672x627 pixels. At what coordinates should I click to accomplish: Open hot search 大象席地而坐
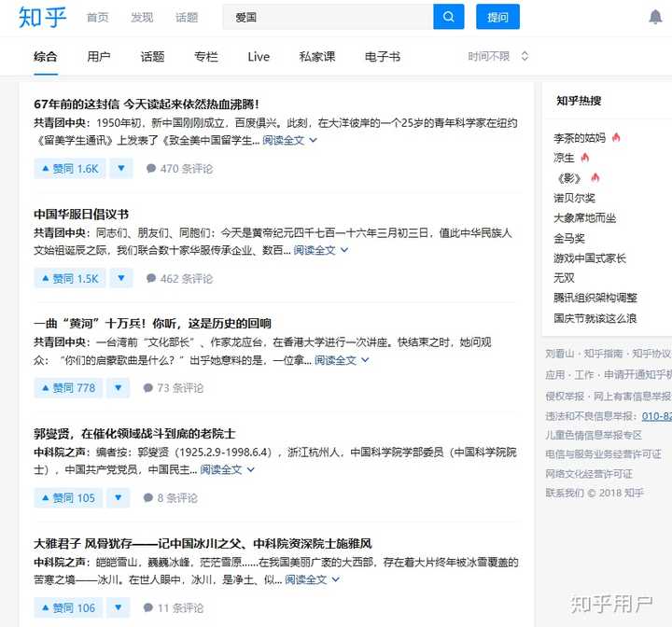(584, 218)
